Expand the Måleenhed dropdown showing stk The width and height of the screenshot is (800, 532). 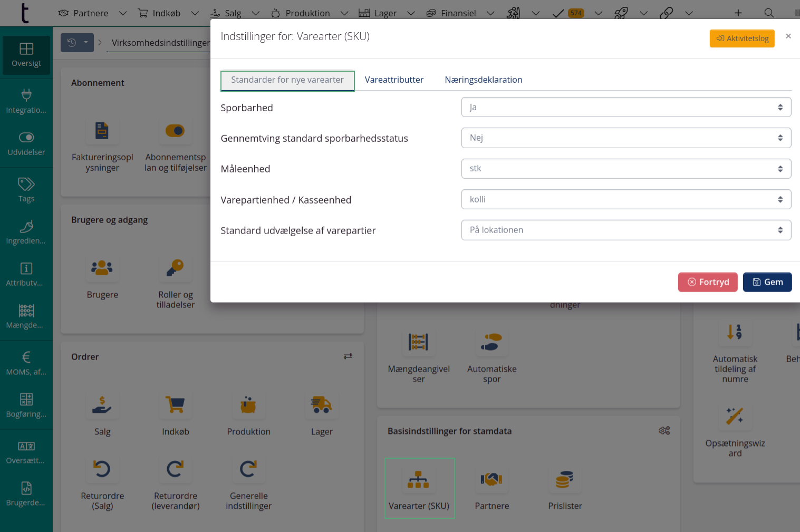pyautogui.click(x=626, y=169)
